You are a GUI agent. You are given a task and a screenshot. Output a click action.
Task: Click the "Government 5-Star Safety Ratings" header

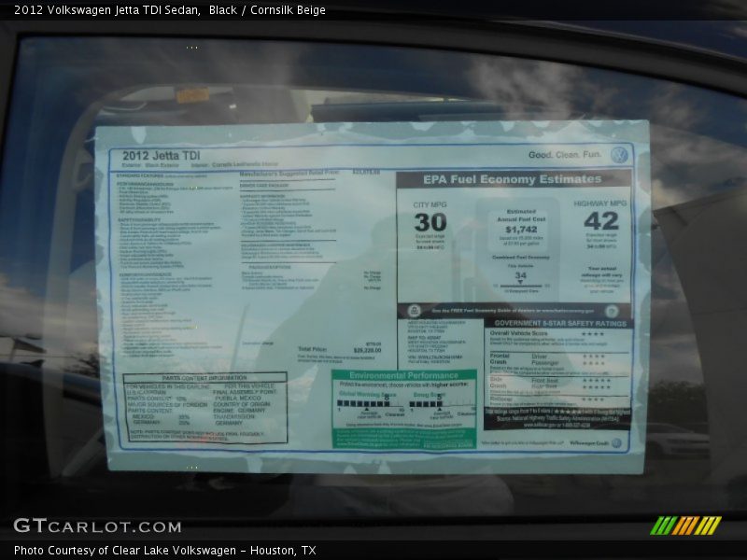560,323
